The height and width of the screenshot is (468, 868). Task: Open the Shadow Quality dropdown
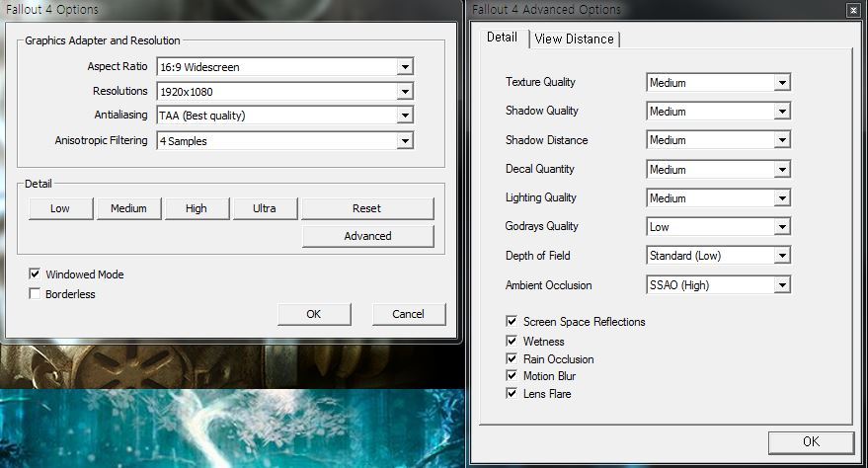(x=718, y=112)
